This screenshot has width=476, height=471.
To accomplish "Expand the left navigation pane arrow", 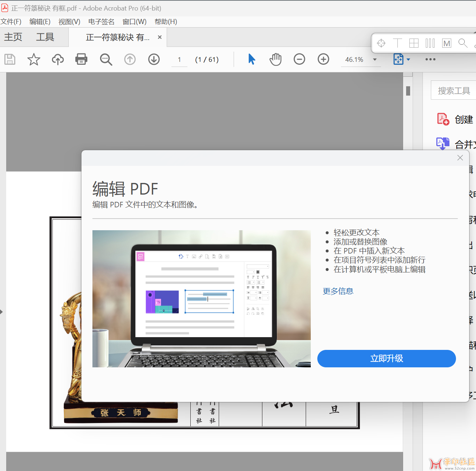I will coord(1,312).
